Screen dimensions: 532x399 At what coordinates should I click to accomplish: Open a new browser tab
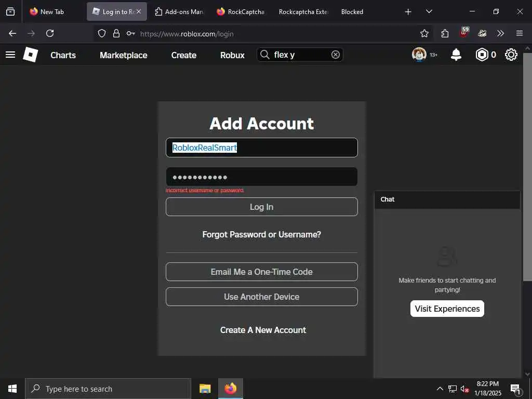tap(408, 12)
